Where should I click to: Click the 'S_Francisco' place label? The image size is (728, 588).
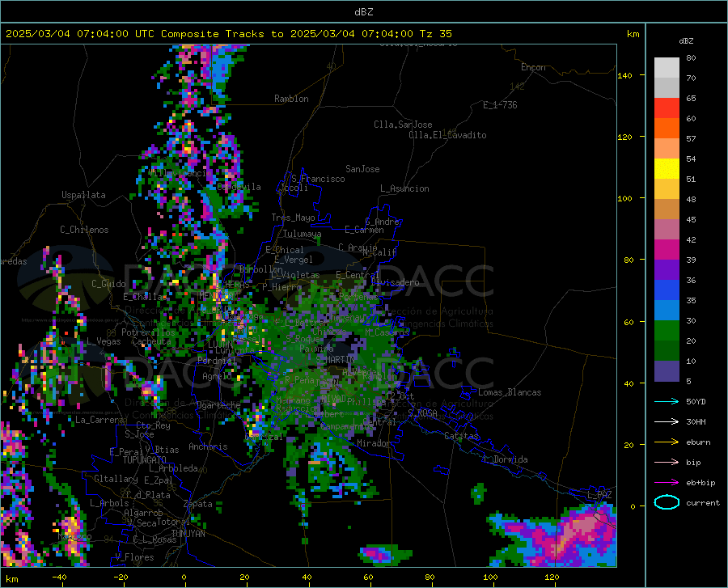click(x=318, y=179)
